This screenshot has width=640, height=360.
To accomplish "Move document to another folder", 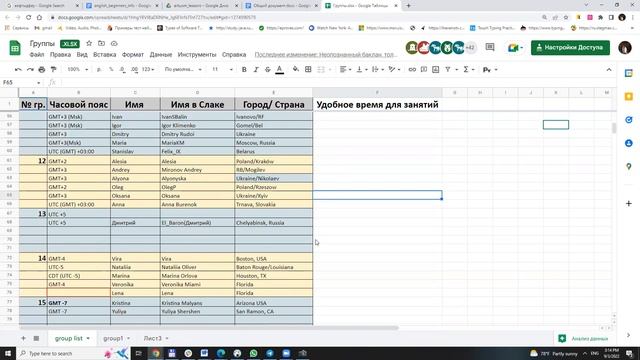I will pyautogui.click(x=101, y=43).
